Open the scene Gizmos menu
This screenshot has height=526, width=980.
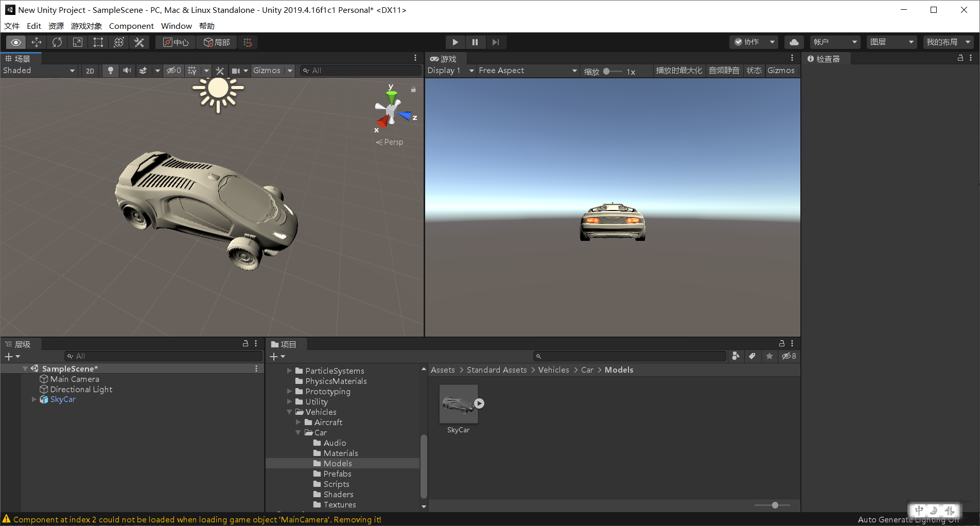(267, 71)
